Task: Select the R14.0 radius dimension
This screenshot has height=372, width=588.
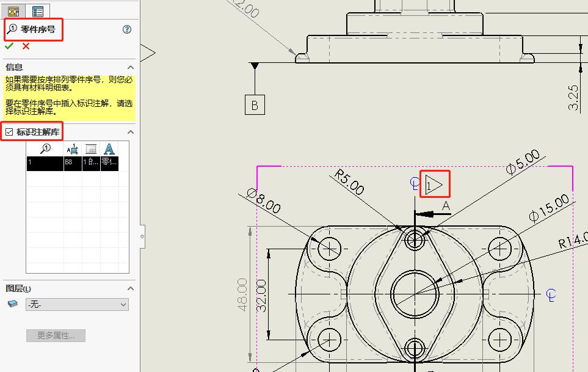Action: click(573, 241)
